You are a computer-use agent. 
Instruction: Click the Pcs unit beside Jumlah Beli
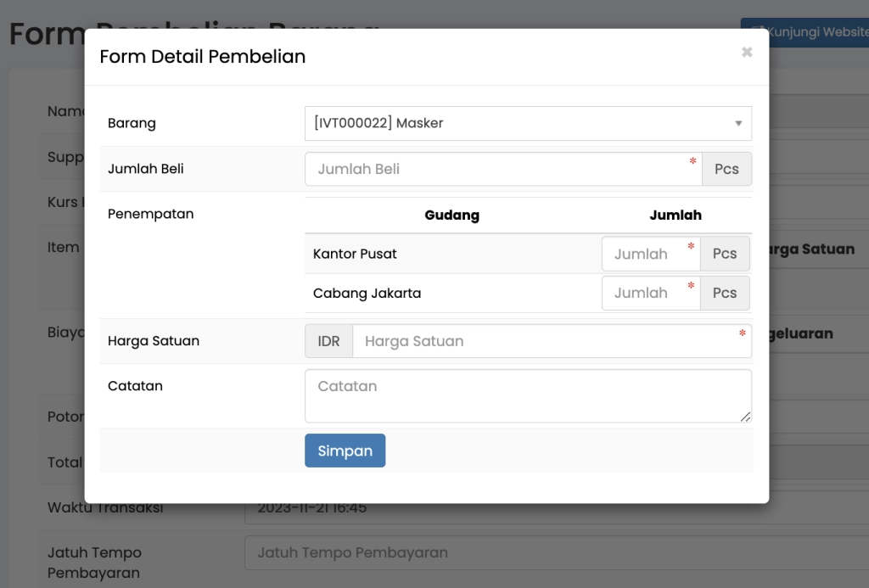[x=726, y=169]
